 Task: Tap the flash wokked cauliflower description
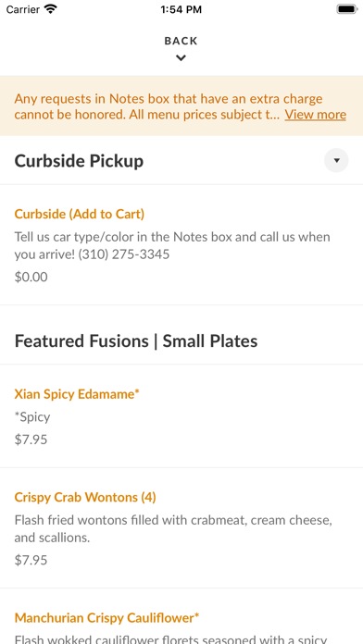pyautogui.click(x=170, y=639)
